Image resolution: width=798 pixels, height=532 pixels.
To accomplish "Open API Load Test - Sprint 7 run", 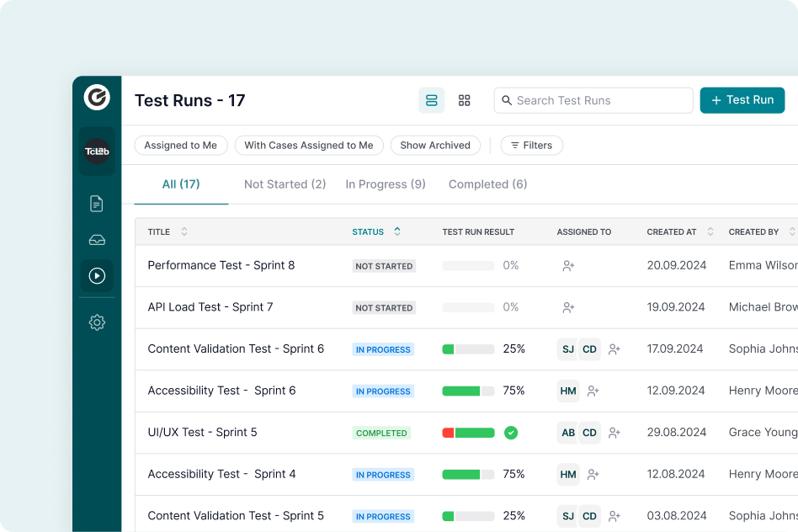I will pos(210,307).
